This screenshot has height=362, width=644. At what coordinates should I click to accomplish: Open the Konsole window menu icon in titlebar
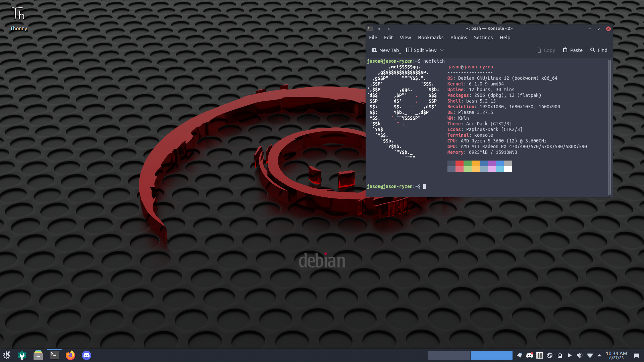tap(370, 29)
